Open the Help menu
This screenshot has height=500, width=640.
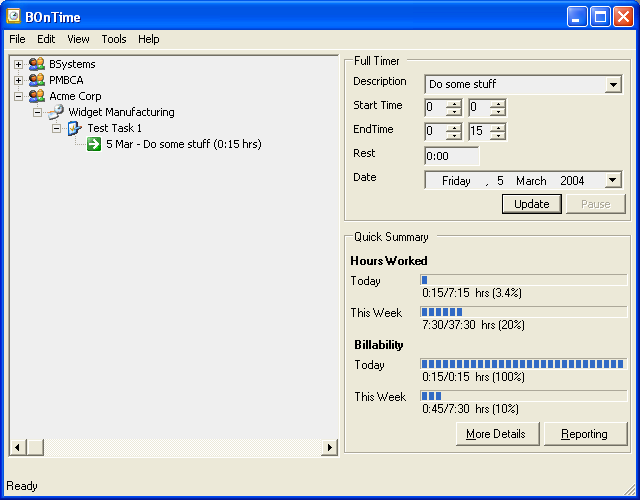149,39
